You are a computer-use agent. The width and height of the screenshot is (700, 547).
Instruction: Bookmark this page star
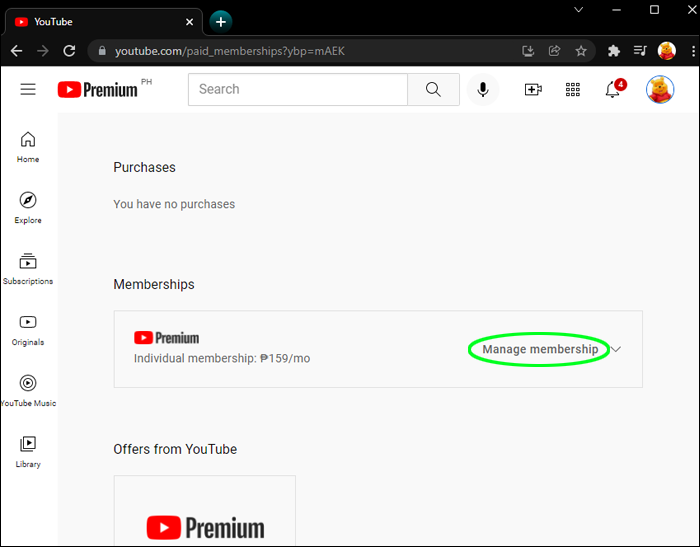coord(581,51)
